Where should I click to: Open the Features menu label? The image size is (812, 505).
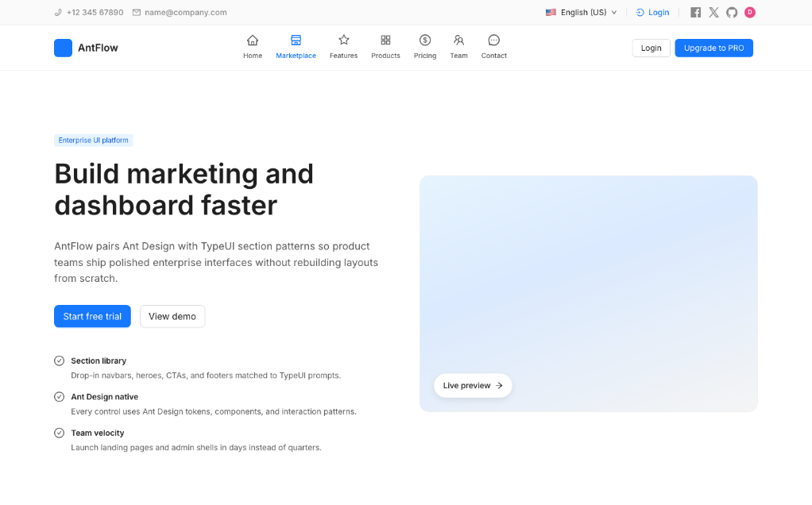coord(344,56)
